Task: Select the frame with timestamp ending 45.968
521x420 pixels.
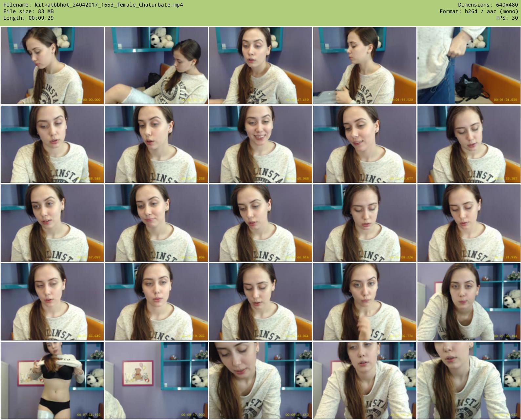Action: (260, 144)
